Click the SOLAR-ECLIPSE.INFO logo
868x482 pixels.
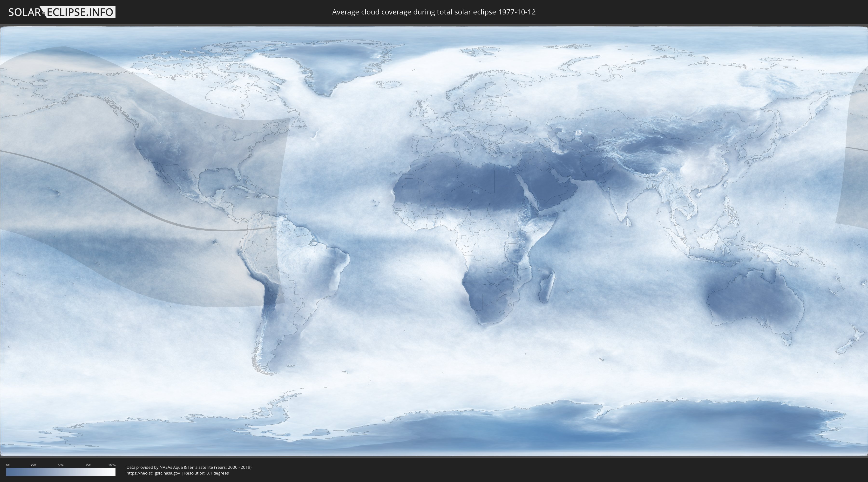[x=62, y=12]
